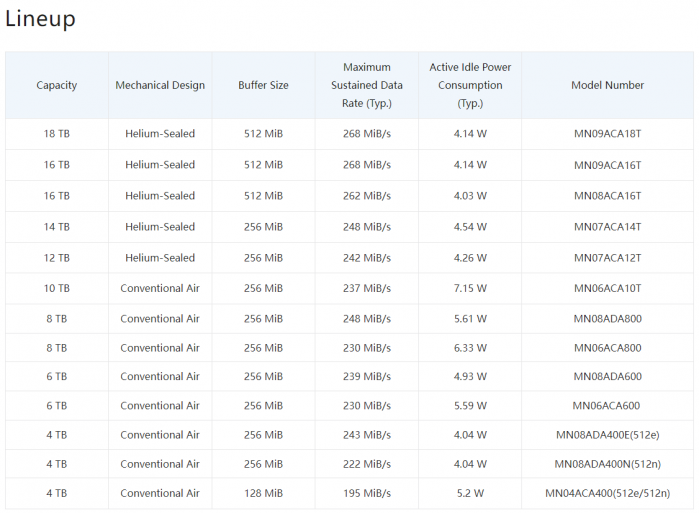Click the Capacity column header
This screenshot has width=700, height=513.
[x=57, y=85]
